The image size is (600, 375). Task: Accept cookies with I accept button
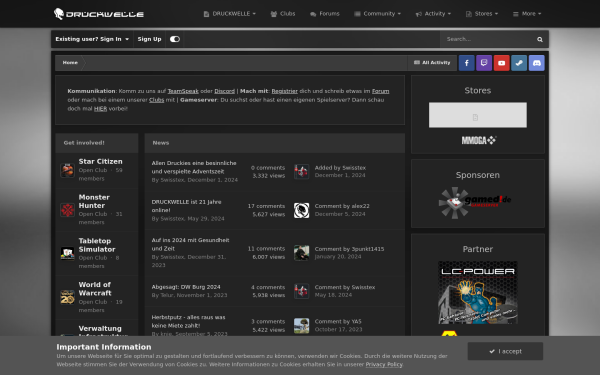tap(505, 351)
